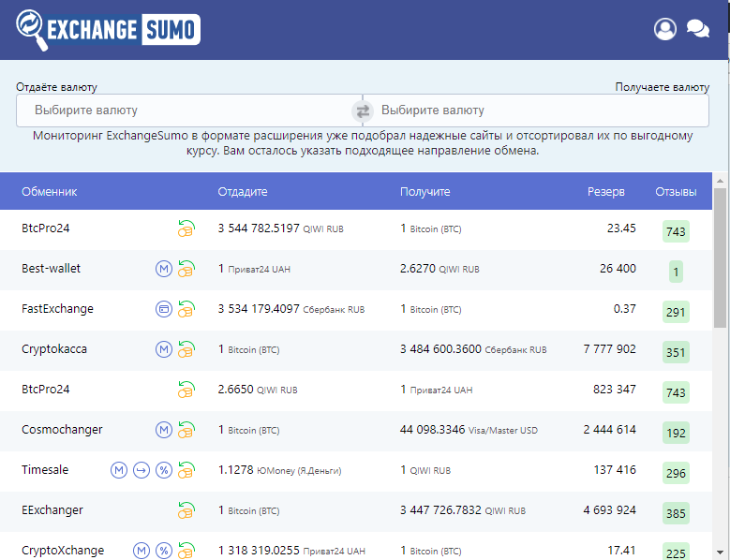730x560 pixels.
Task: Click the table scrollbar up arrow
Action: point(720,181)
